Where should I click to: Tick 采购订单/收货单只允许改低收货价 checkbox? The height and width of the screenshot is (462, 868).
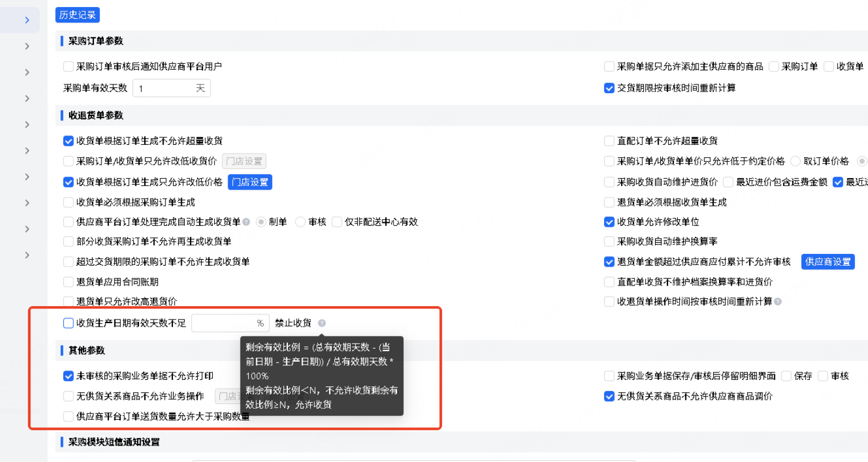(x=69, y=161)
